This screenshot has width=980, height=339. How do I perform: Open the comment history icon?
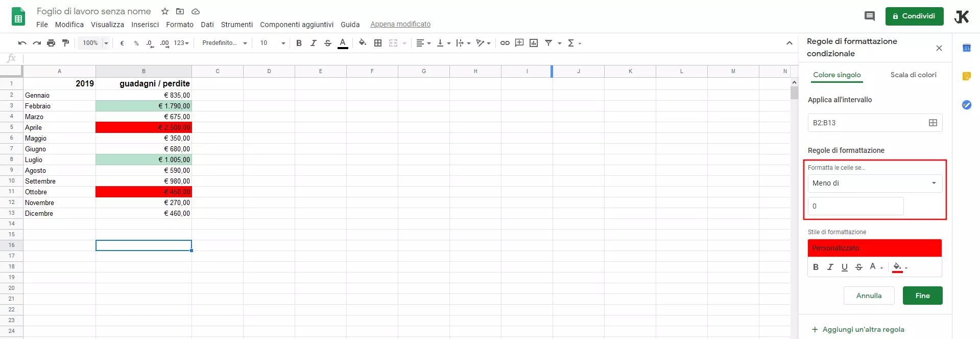click(869, 16)
